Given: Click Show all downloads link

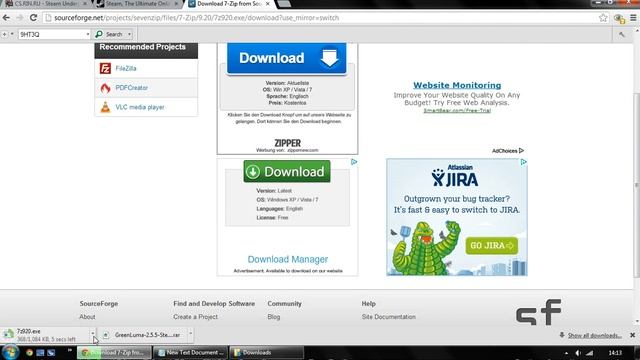Looking at the screenshot, I should (594, 336).
